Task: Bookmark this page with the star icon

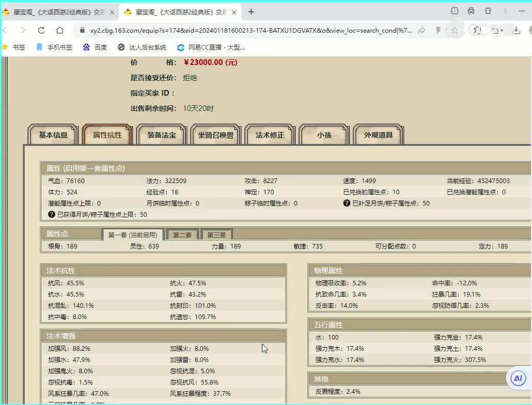Action: coord(454,31)
